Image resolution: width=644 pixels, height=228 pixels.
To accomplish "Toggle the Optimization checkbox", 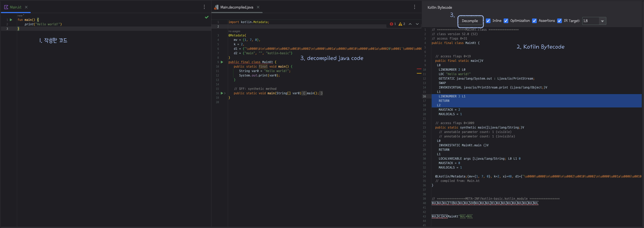I will [x=506, y=21].
